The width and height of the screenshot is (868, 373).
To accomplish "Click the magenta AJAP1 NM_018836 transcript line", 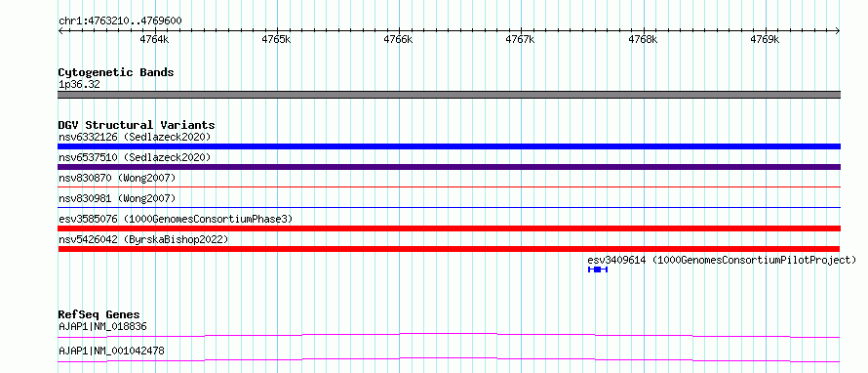I will point(449,335).
